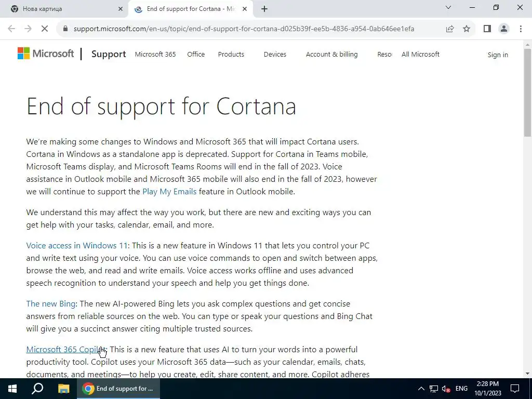The width and height of the screenshot is (532, 399).
Task: Open Voice access in Windows 11 link
Action: pos(77,245)
